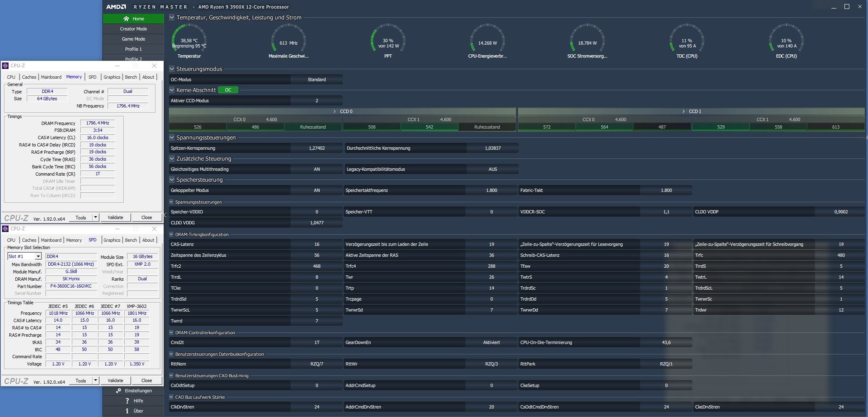Collapse DRAM-Controllerkonfiguration section
868x417 pixels.
click(171, 333)
